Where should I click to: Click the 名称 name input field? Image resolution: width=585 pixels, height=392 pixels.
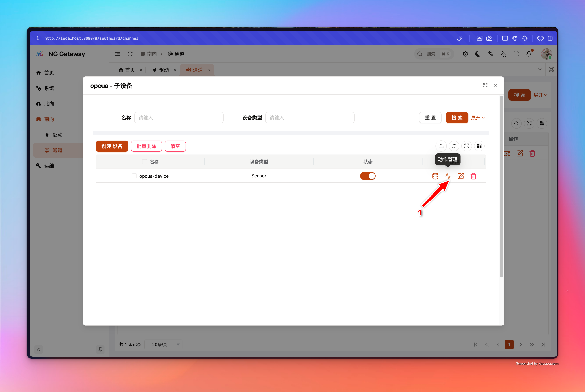[x=179, y=118]
